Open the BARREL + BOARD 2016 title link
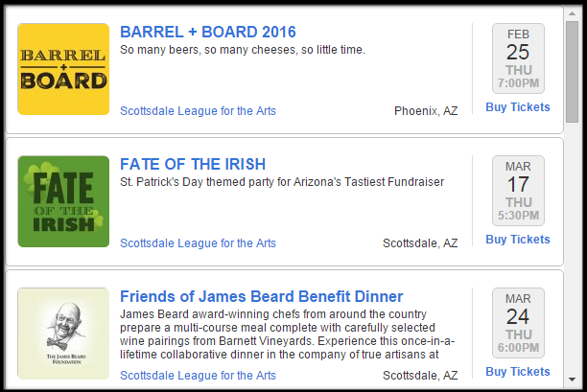The height and width of the screenshot is (392, 587). (x=208, y=32)
